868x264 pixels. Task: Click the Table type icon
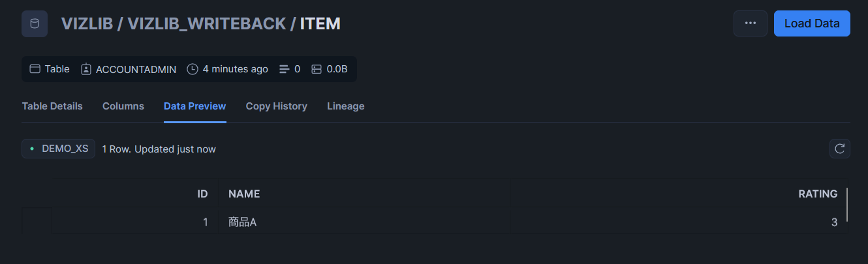tap(35, 69)
